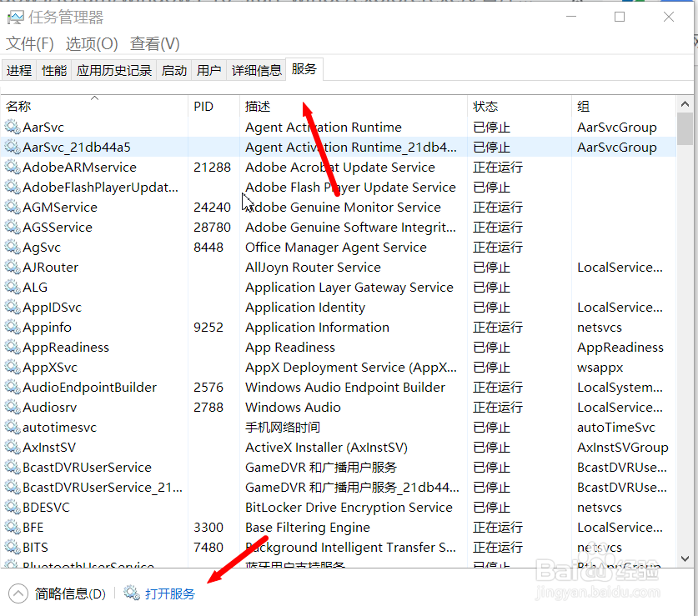
Task: Sort by the 描述 column header
Action: point(354,107)
